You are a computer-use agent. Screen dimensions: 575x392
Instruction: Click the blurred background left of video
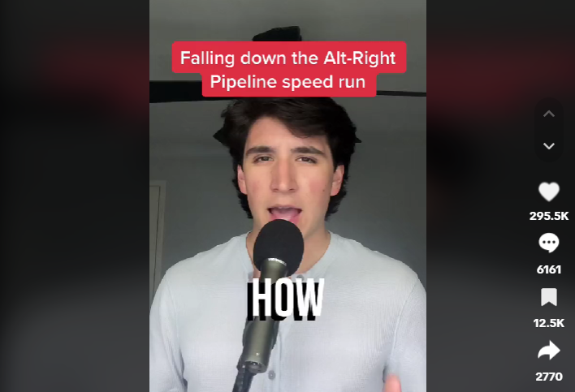click(75, 196)
